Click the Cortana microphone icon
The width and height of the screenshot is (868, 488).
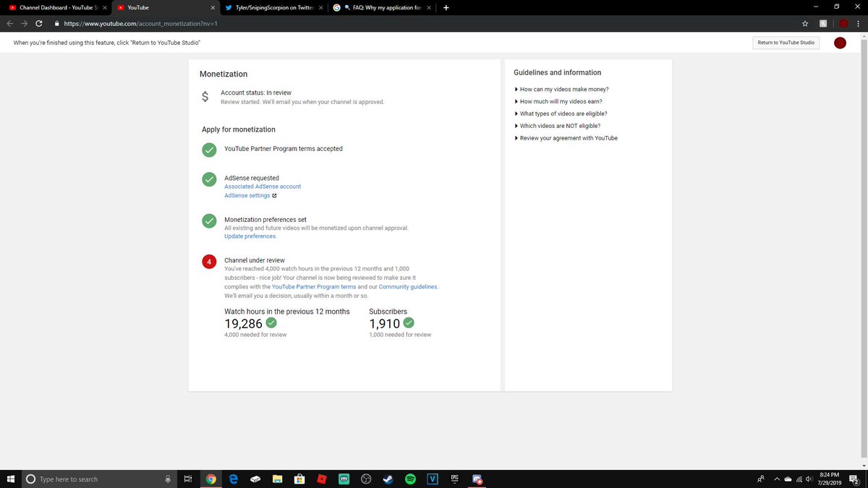(x=168, y=479)
